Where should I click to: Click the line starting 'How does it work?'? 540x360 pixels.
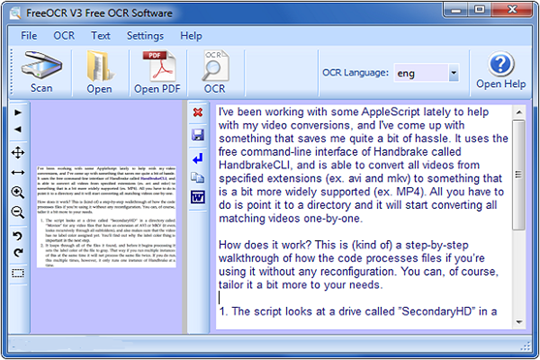point(343,245)
